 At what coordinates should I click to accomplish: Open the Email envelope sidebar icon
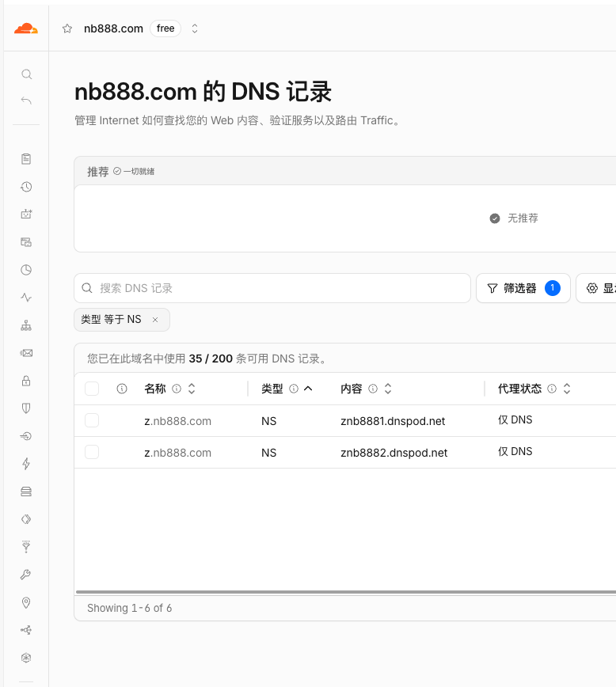[x=26, y=353]
